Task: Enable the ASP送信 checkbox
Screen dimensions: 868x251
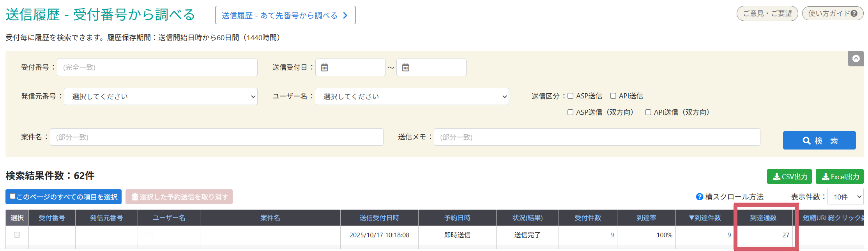Action: click(x=570, y=96)
